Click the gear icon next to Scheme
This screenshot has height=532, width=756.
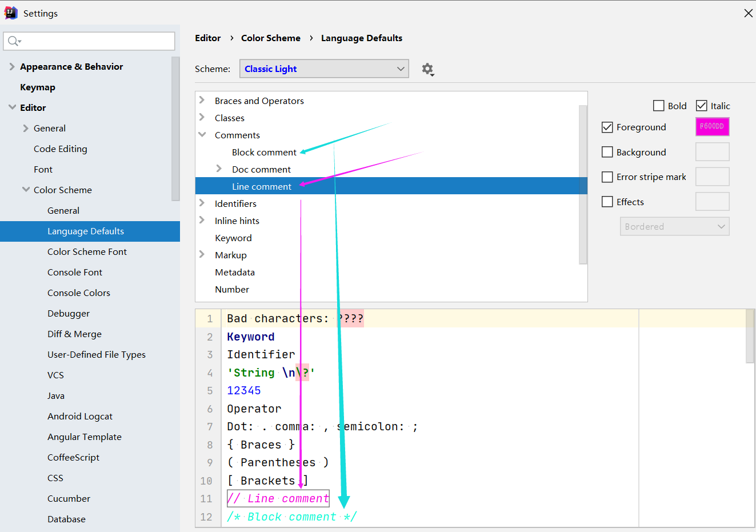pyautogui.click(x=427, y=69)
